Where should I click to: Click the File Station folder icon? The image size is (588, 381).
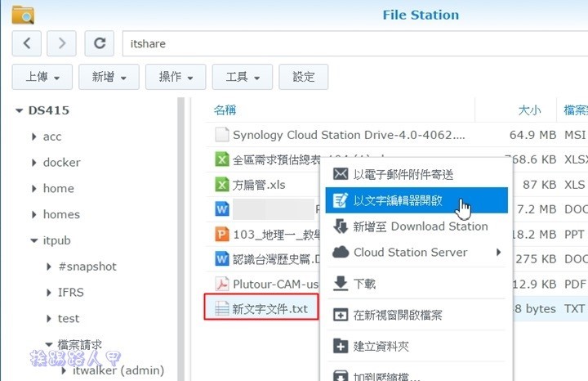24,15
